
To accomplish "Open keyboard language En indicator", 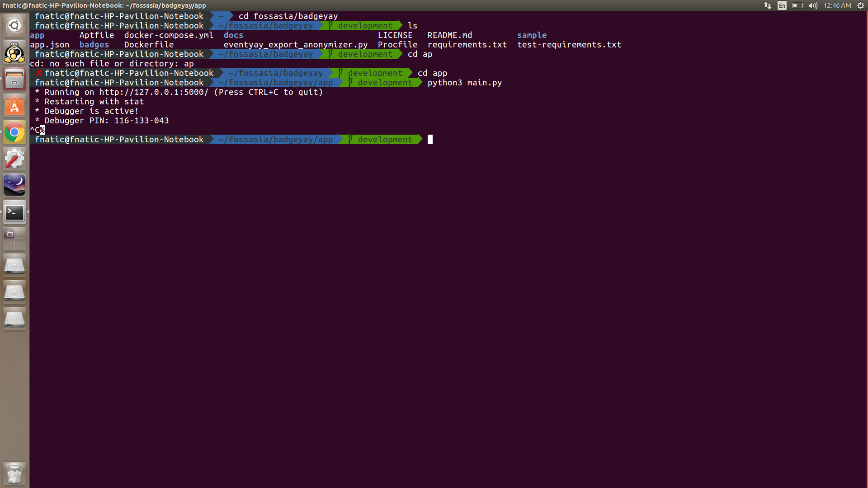I will pyautogui.click(x=782, y=5).
